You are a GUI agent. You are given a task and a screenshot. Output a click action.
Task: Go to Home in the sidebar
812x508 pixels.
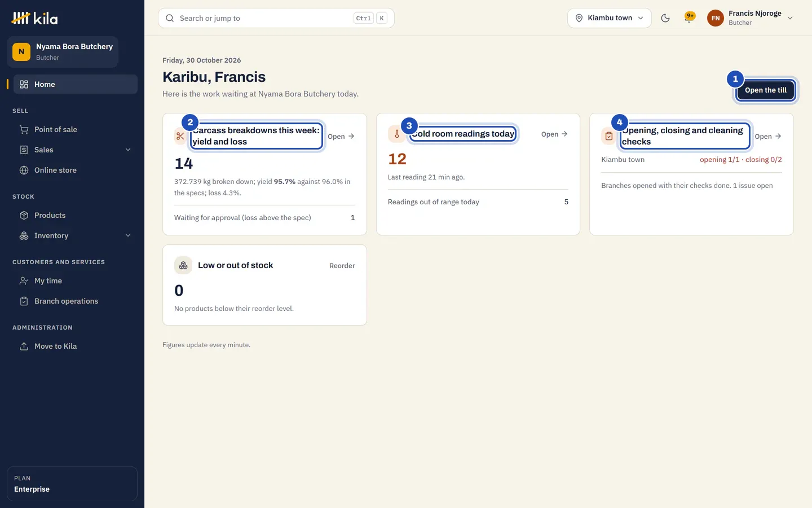[x=76, y=84]
